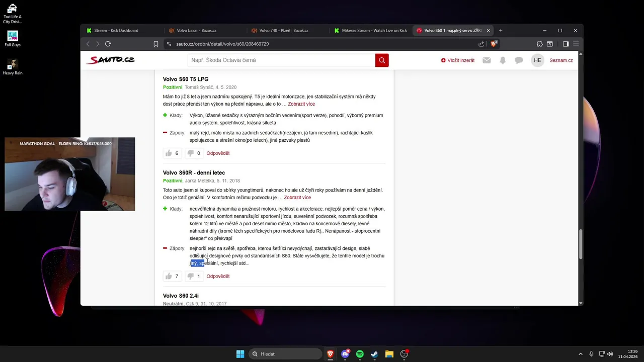Open volume control in system tray

610,354
